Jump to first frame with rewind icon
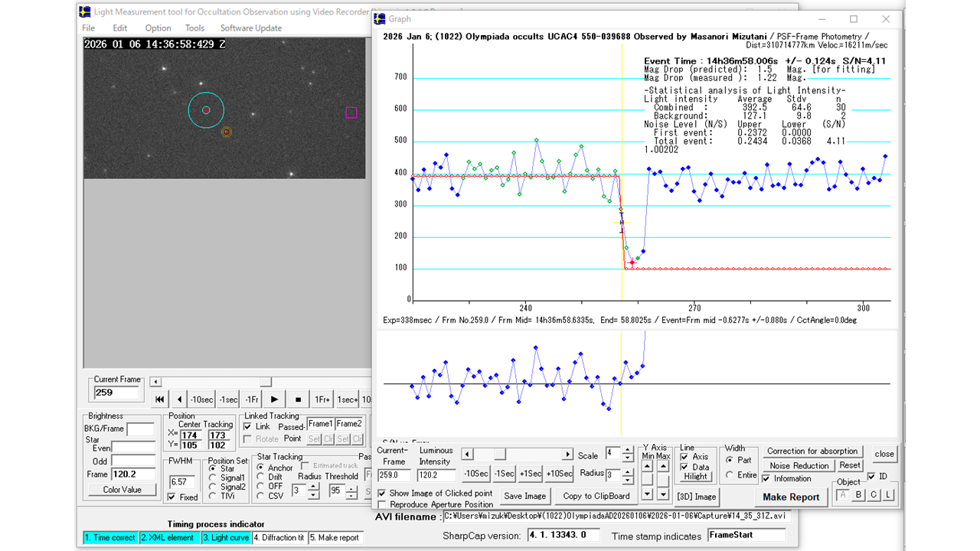 [159, 399]
